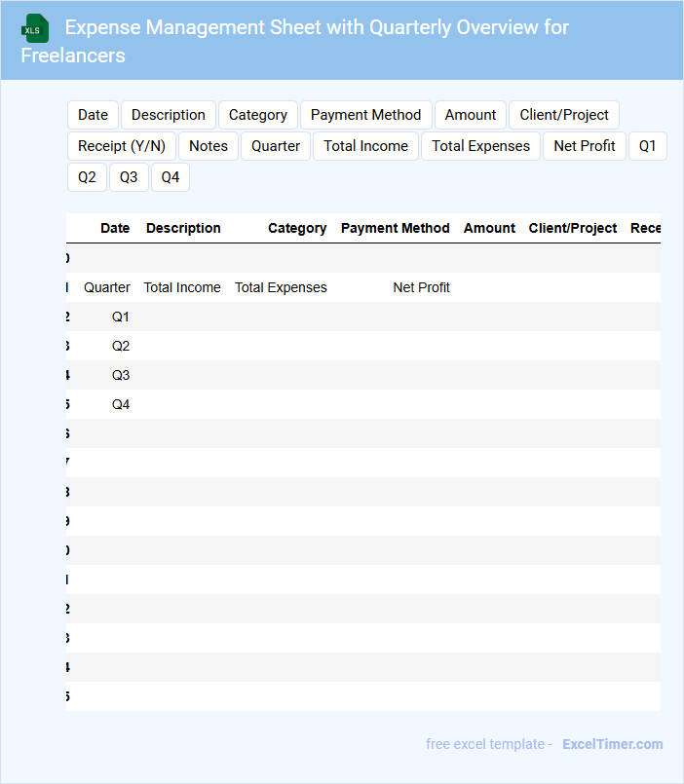Image resolution: width=684 pixels, height=784 pixels.
Task: Click the Description column header in table
Action: point(183,228)
